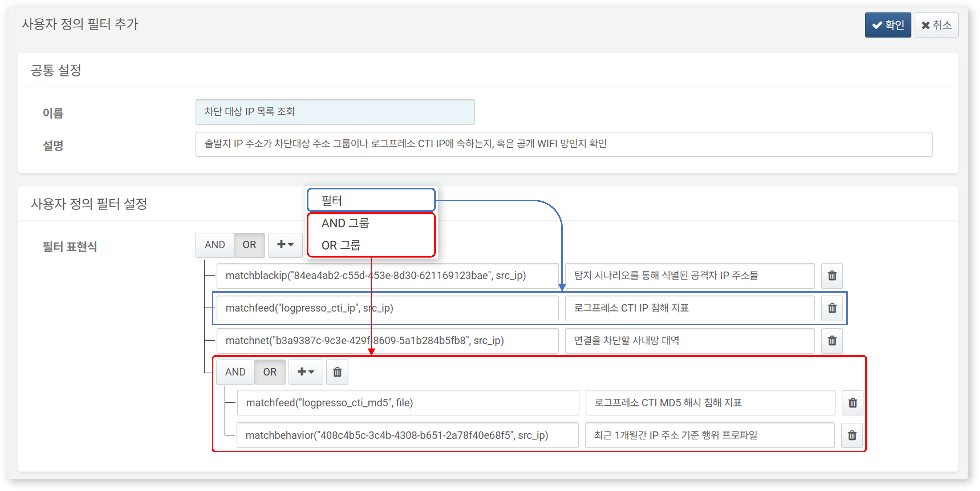Select OR for the top-level filter expression
This screenshot has width=980, height=491.
tap(250, 245)
